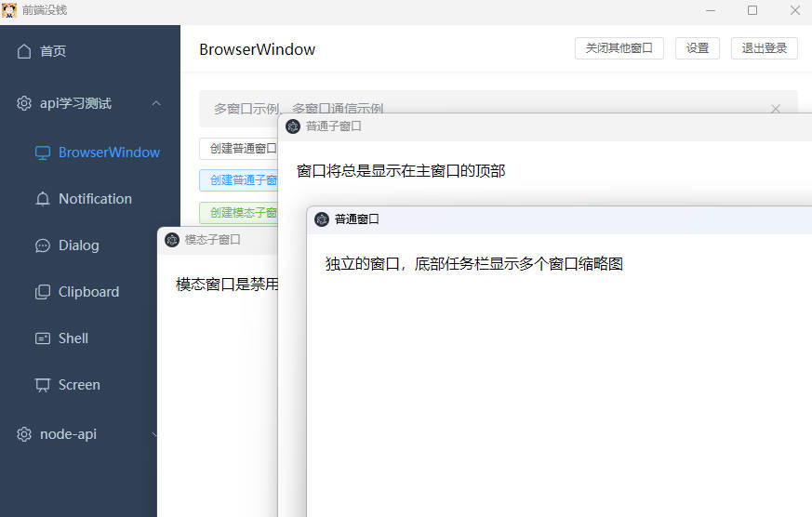Click the 普通窗口 window title text
812x517 pixels.
(357, 219)
